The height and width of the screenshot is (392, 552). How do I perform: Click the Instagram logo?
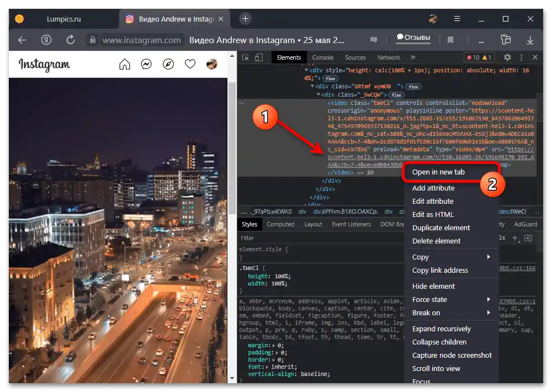[x=44, y=65]
